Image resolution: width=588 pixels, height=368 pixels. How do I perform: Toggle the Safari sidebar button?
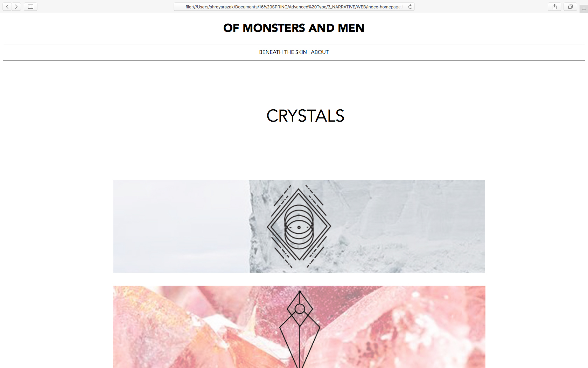tap(30, 7)
